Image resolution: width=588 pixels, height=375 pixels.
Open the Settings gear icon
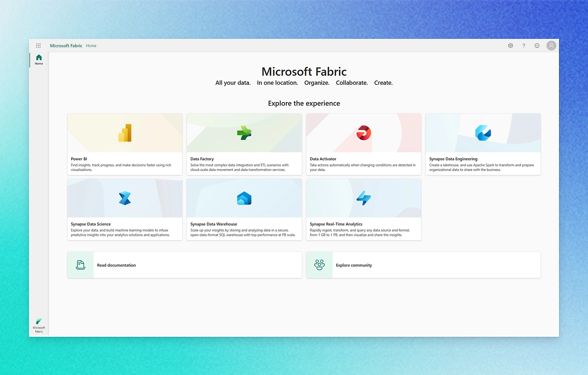511,46
